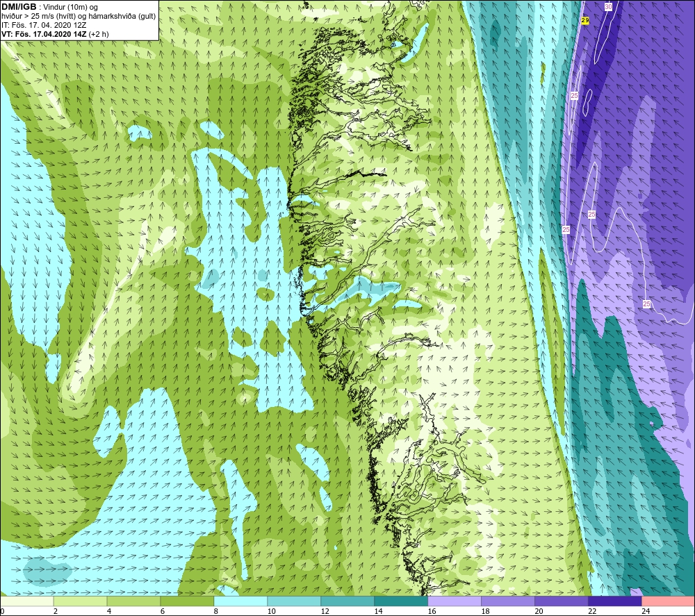Select the 4–6 m/s green legend swatch
This screenshot has height=616, width=695.
(133, 601)
